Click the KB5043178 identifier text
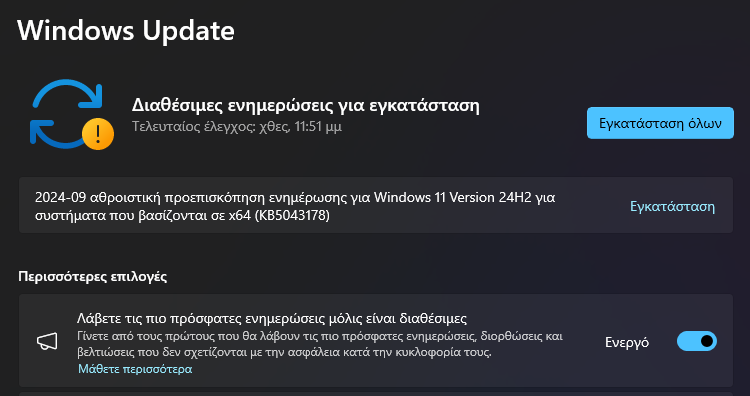 click(x=292, y=216)
